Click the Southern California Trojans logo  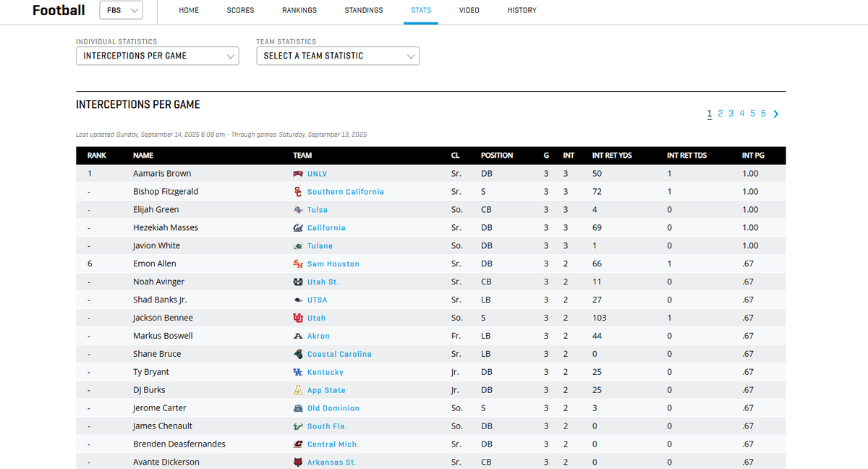297,191
